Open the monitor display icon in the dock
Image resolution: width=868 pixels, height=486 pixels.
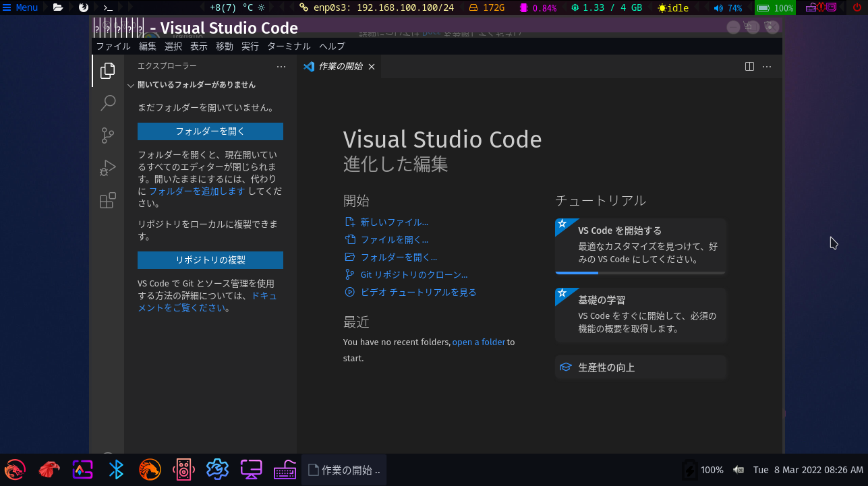251,469
